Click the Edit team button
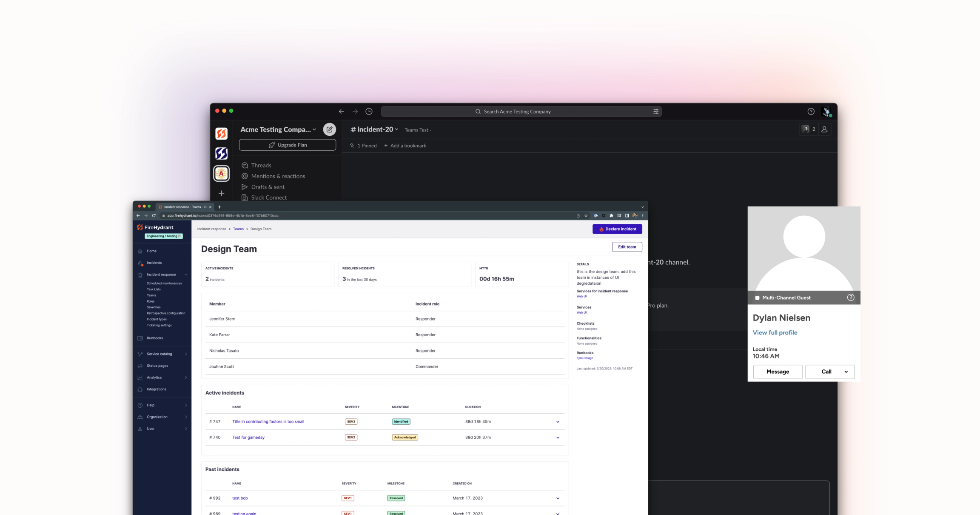 (x=627, y=247)
